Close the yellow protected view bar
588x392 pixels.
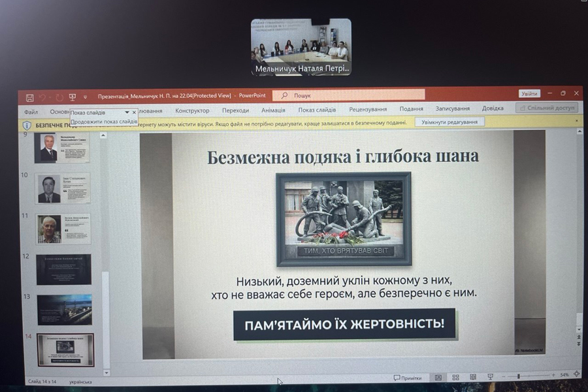click(x=576, y=121)
